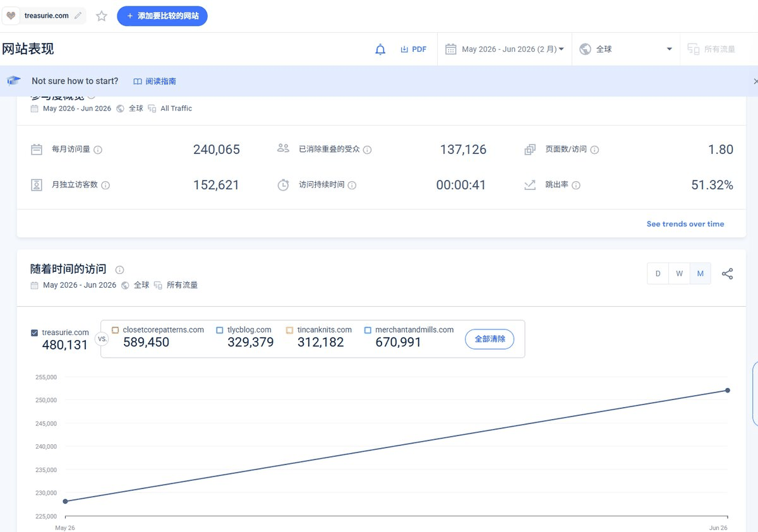Screen dimensions: 758x532
Task: Share the visits over time chart
Action: (728, 274)
